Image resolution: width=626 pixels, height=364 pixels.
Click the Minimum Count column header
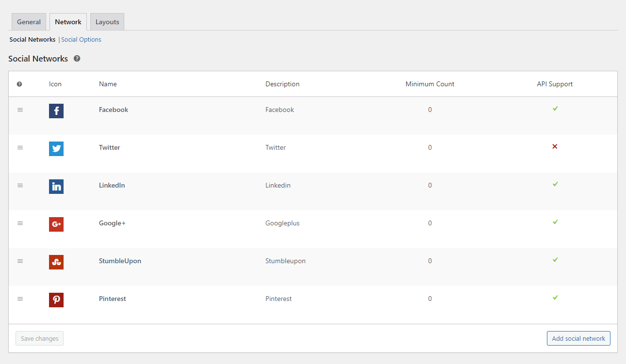tap(430, 84)
